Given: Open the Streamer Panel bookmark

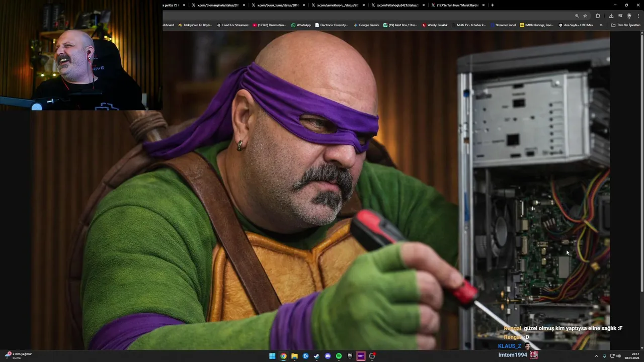Looking at the screenshot, I should click(x=503, y=25).
